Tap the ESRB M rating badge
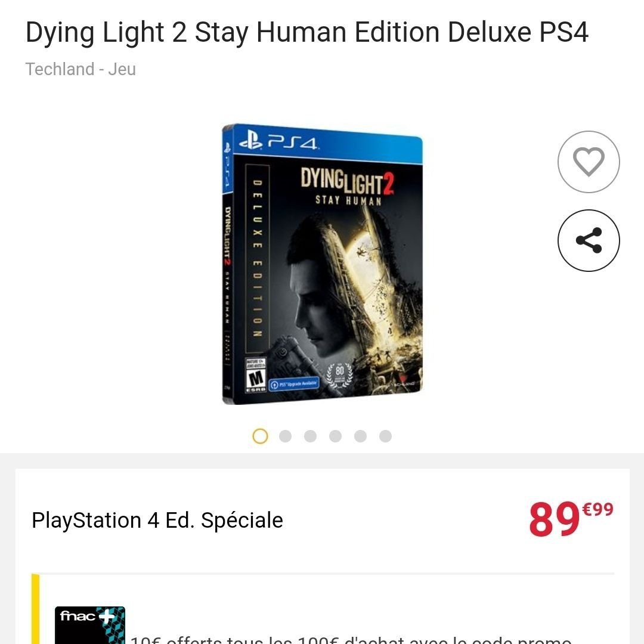The height and width of the screenshot is (644, 644). [255, 375]
